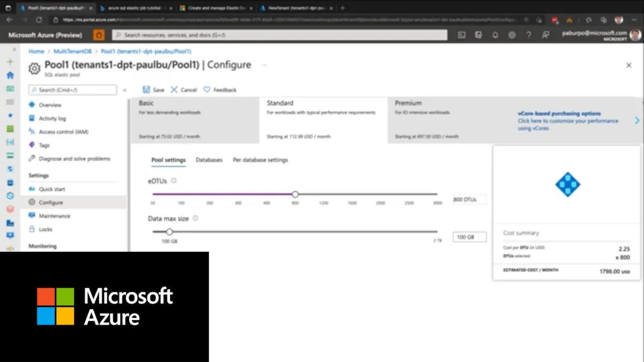
Task: Open All services list icon in rail
Action: 10,102
